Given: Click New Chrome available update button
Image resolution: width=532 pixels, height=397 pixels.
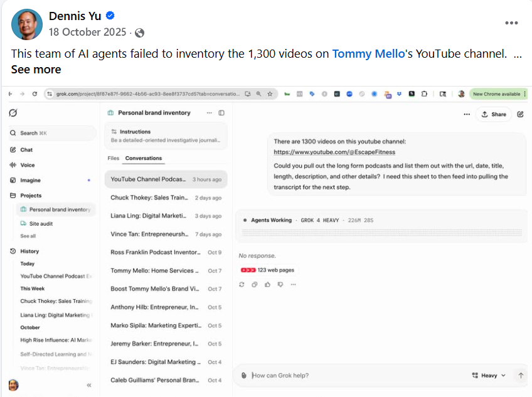Looking at the screenshot, I should (x=498, y=94).
